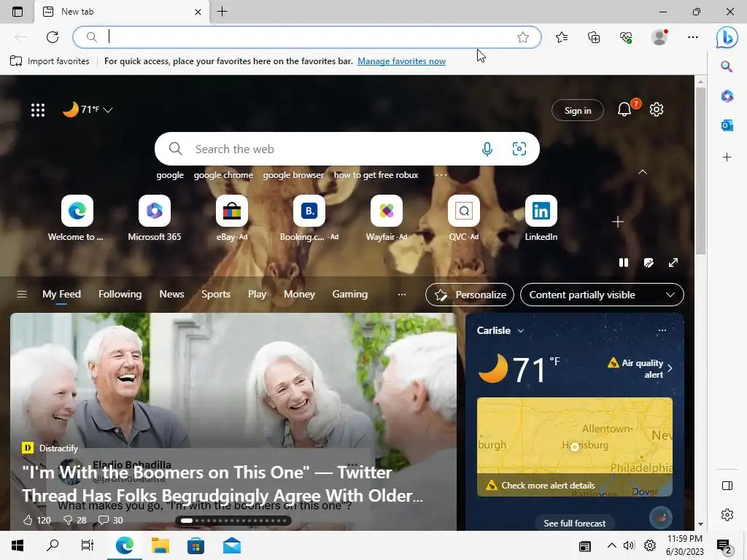Add this page to favorites star
Viewport: 747px width, 560px height.
point(522,37)
